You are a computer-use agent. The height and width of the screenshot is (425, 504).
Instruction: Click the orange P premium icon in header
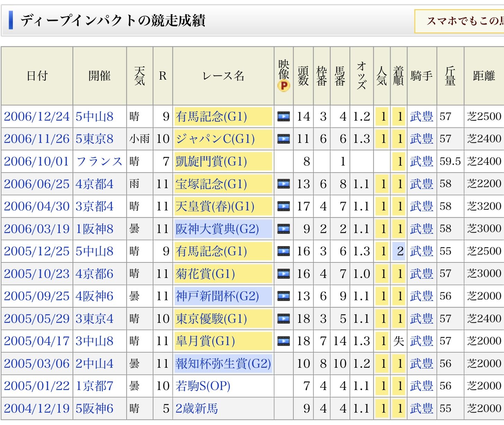point(283,86)
